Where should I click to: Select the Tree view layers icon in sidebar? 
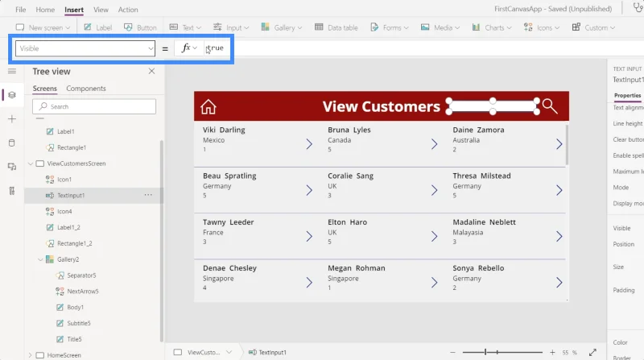(12, 95)
